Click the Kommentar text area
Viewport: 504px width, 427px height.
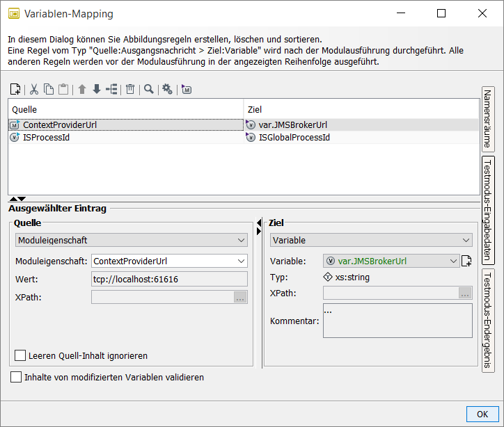397,321
